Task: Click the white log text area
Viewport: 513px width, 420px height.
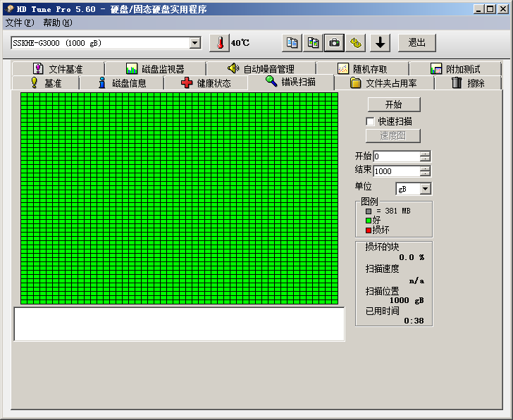Action: pyautogui.click(x=179, y=324)
